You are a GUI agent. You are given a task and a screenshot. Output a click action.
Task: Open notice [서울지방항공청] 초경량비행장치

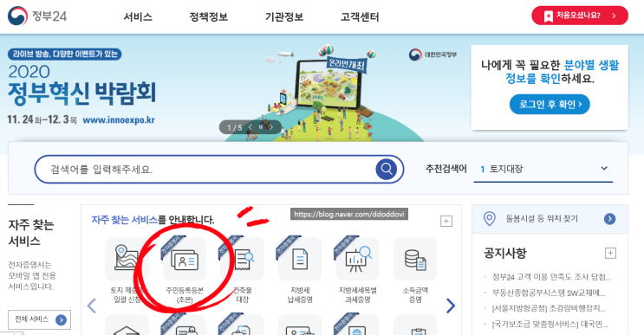549,308
